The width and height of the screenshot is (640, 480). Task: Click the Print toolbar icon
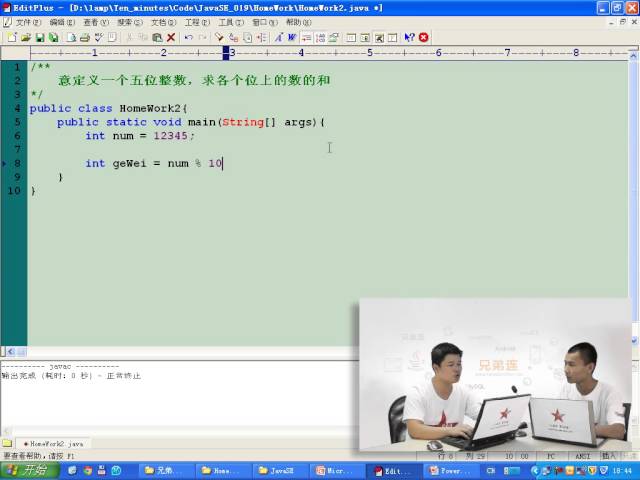[x=84, y=38]
